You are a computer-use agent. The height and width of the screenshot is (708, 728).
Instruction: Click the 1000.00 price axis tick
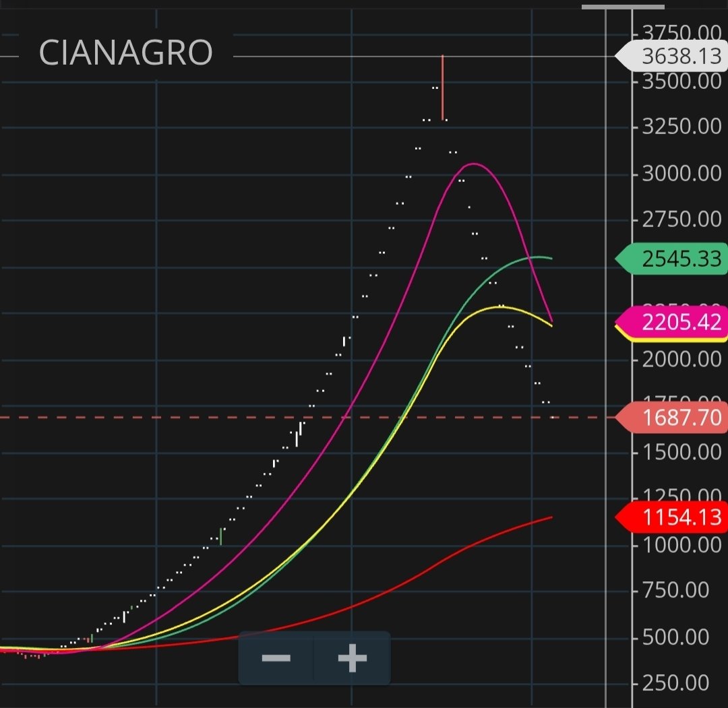681,545
